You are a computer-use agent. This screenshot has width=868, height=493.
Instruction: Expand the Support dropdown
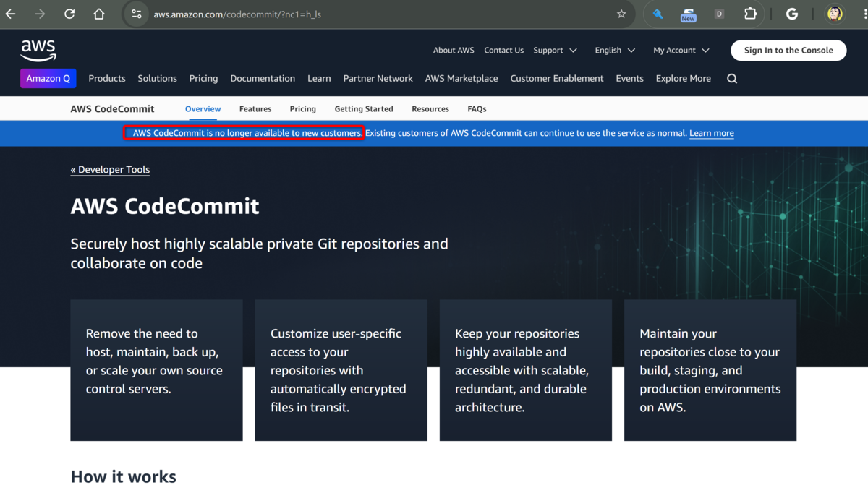(x=556, y=51)
